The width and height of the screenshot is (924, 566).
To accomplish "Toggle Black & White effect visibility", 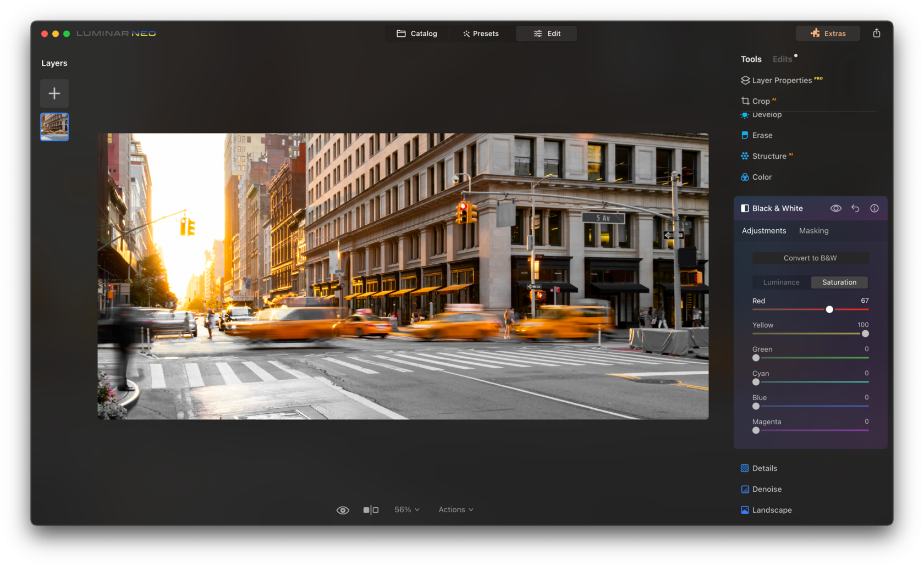I will [835, 208].
